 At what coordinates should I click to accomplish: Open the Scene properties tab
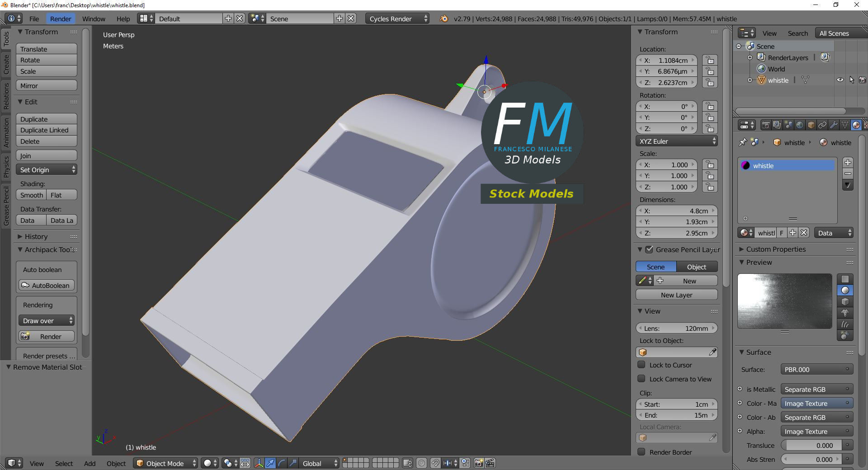(788, 125)
